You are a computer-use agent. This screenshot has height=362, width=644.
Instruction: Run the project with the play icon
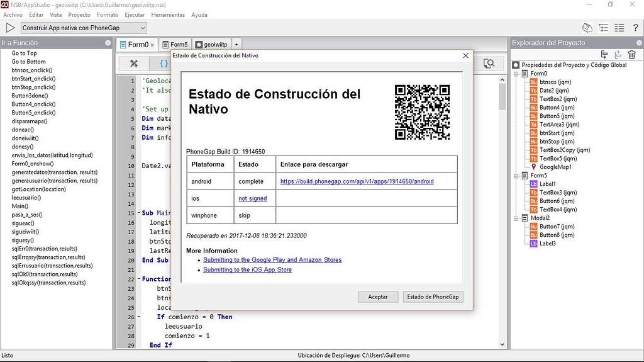10,28
